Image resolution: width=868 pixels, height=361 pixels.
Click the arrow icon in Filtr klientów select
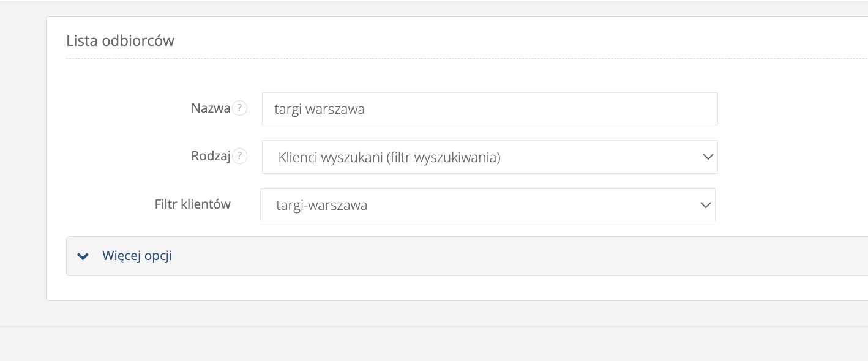(705, 205)
